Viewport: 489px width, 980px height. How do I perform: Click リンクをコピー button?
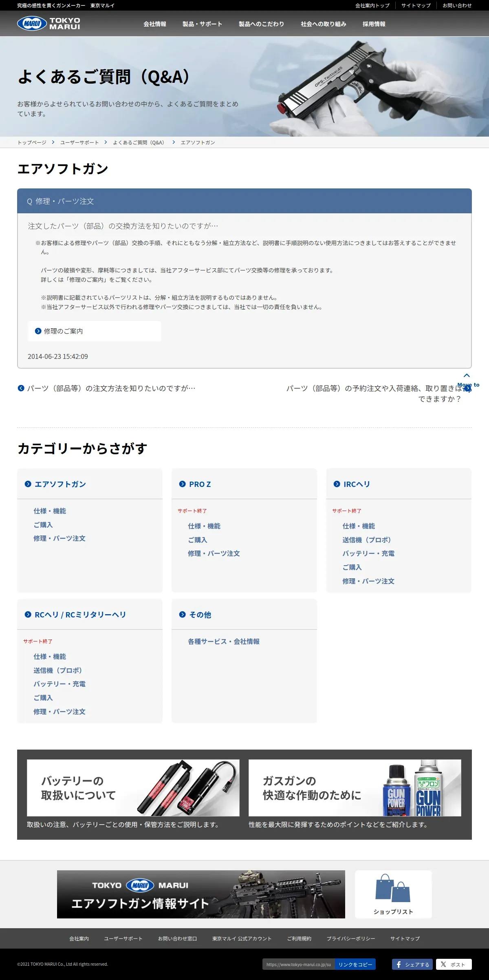tap(355, 965)
